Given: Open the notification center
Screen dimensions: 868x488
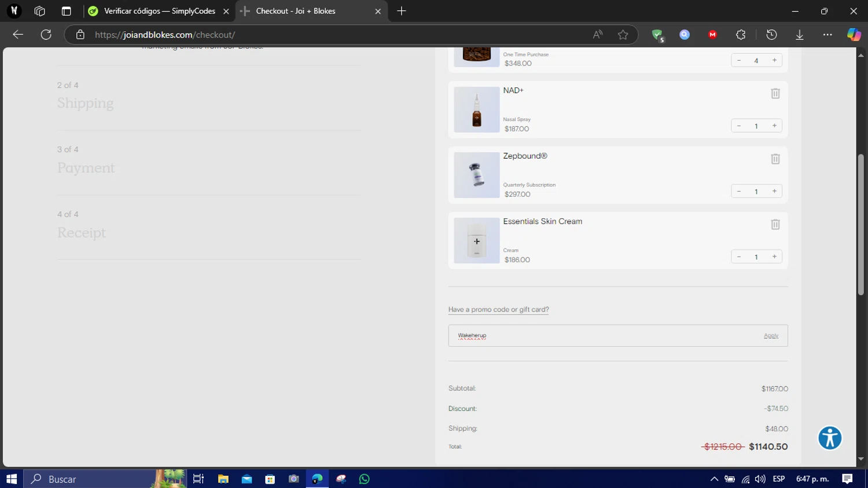Looking at the screenshot, I should [x=847, y=479].
